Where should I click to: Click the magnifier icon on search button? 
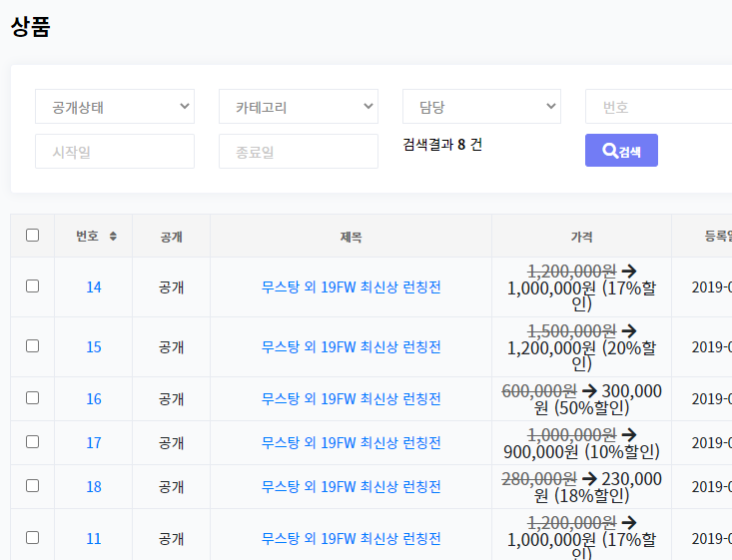(609, 151)
